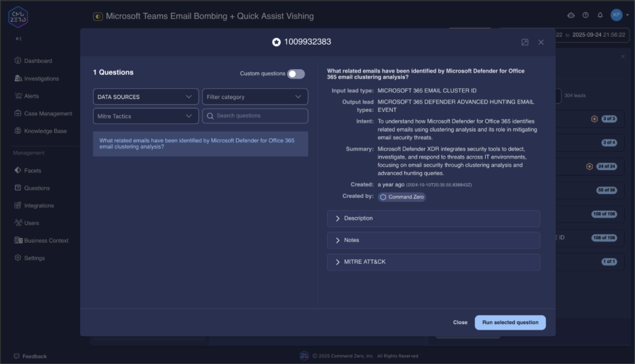Click the 3 of 4 leads badge

[x=609, y=143]
